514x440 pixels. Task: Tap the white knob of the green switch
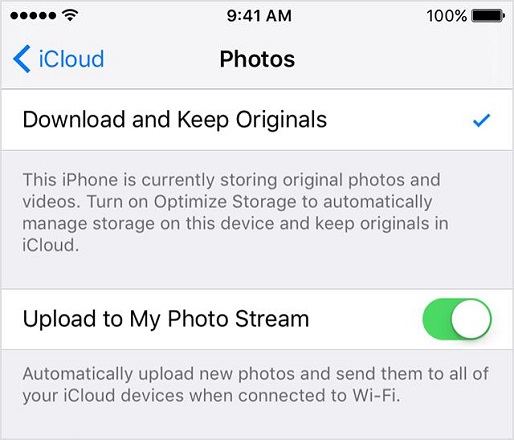click(x=471, y=319)
